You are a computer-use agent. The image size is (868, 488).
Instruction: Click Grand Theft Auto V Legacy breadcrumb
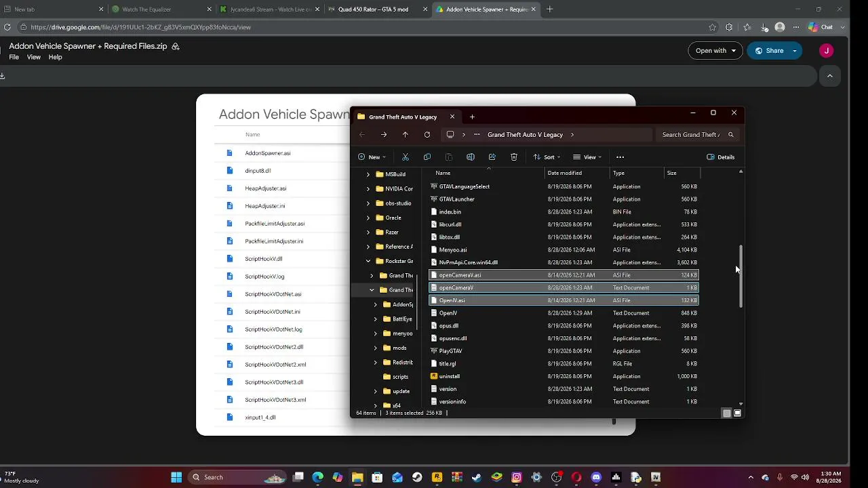(525, 134)
